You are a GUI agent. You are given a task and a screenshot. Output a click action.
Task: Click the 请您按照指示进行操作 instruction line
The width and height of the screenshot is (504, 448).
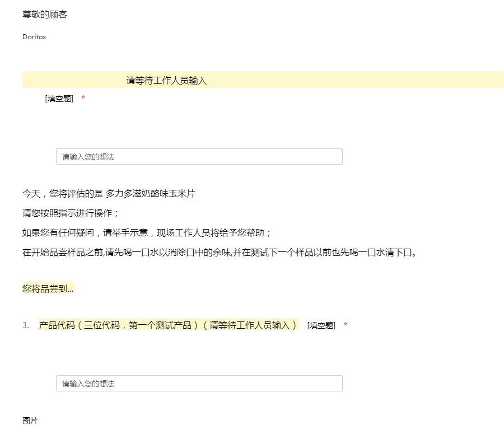coord(71,213)
